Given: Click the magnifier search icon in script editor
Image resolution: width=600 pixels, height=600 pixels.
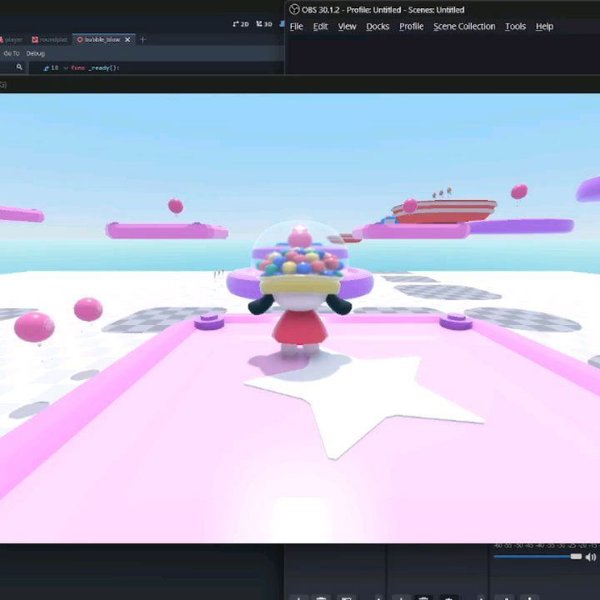Looking at the screenshot, I should click(x=20, y=67).
